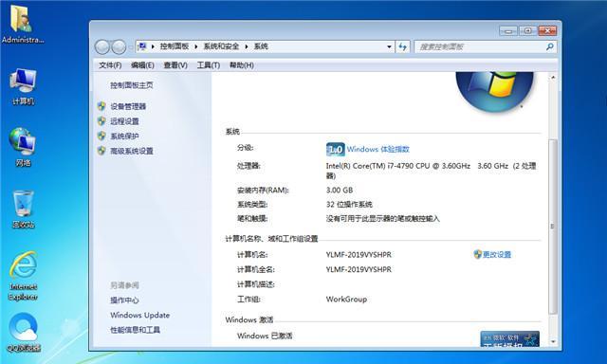Open the 查看(V) menu
This screenshot has width=607, height=364.
(175, 65)
